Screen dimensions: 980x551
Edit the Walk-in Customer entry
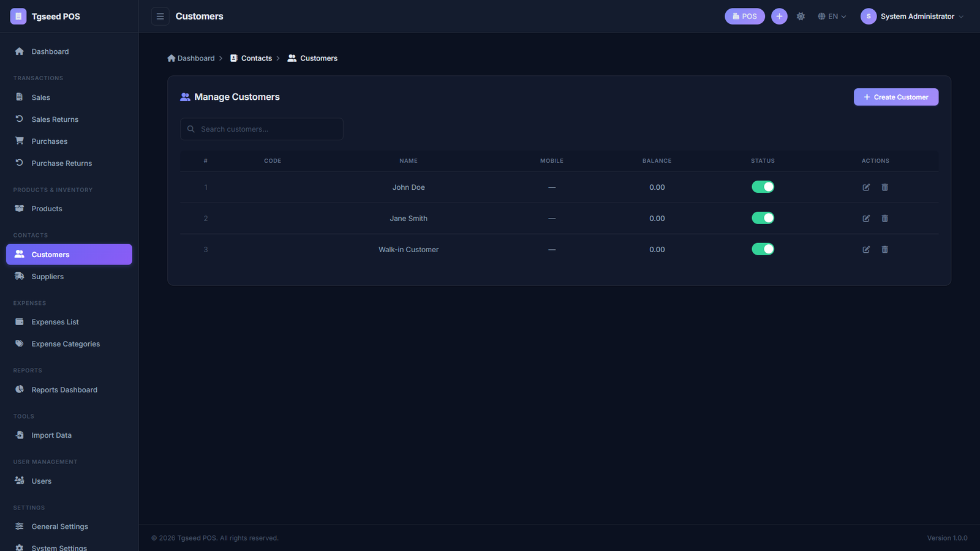866,250
